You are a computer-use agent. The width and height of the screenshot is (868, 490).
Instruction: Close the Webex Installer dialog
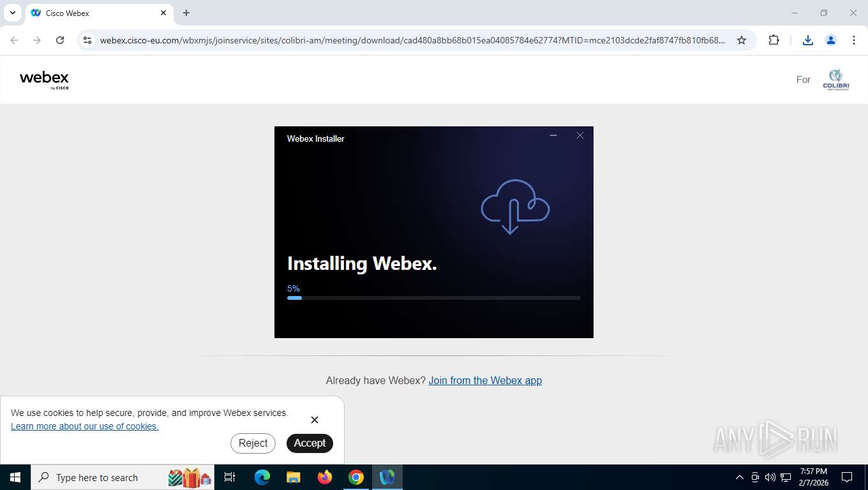pyautogui.click(x=580, y=135)
